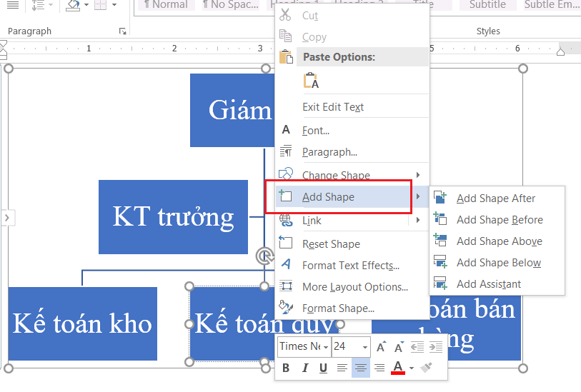Open Shading color dropdown arrow

pyautogui.click(x=86, y=5)
